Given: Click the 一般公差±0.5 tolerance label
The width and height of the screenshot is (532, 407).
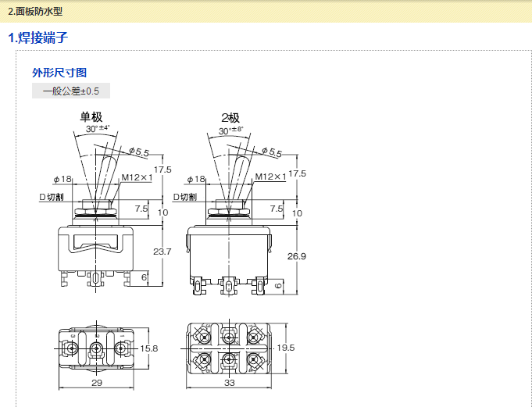Looking at the screenshot, I should pos(71,91).
